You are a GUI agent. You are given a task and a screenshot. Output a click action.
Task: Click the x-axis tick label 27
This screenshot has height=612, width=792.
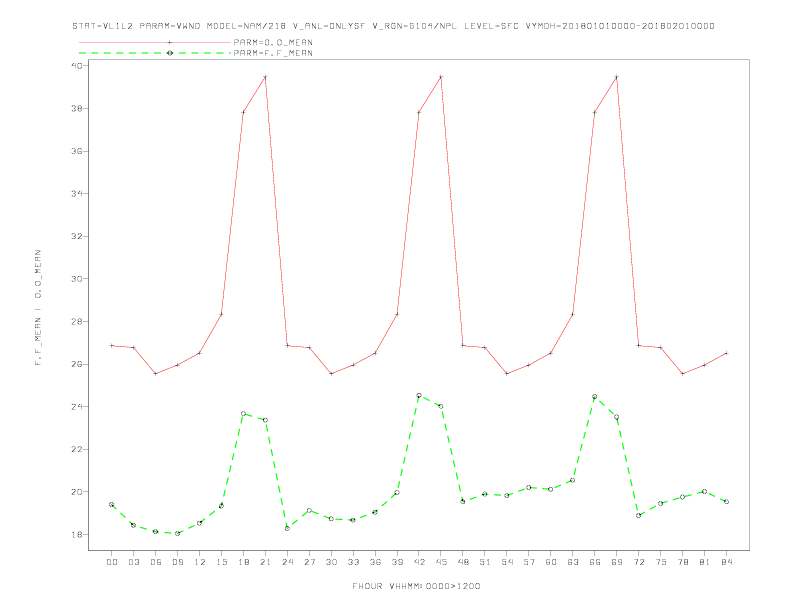coord(309,562)
